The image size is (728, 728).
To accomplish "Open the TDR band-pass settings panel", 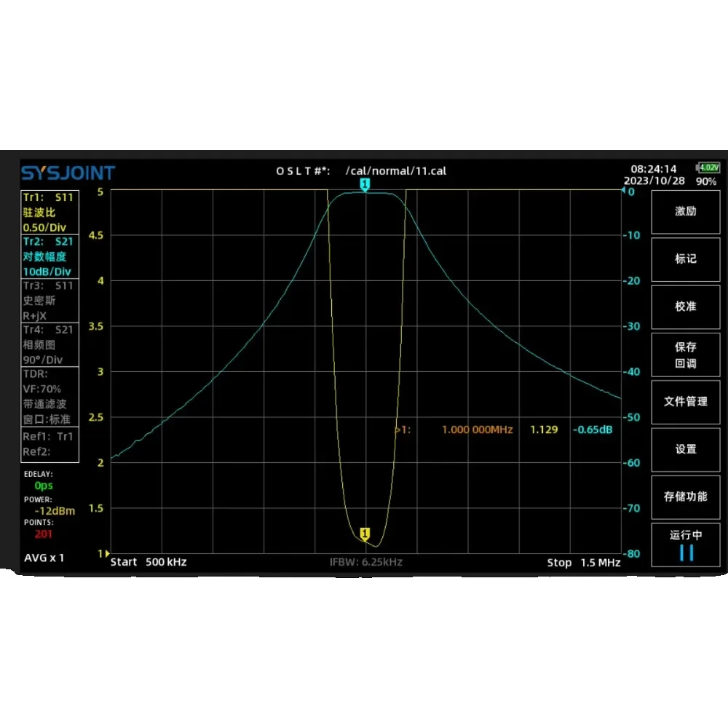I will tap(50, 397).
